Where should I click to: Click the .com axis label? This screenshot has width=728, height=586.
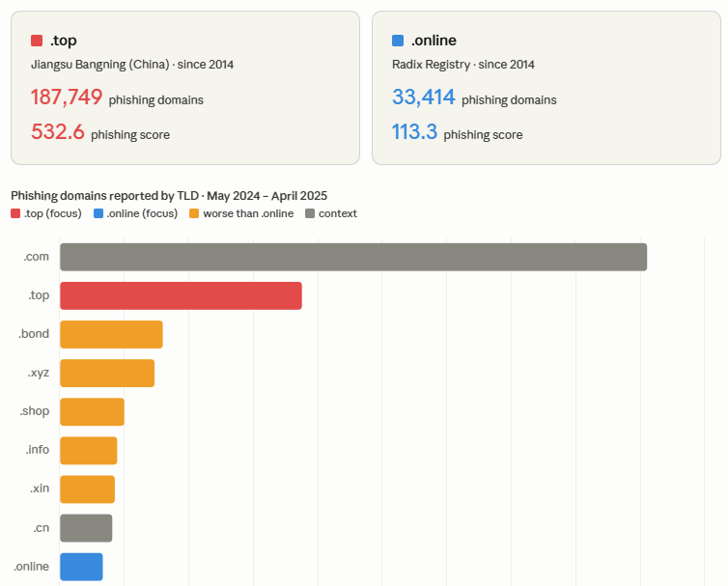(37, 257)
